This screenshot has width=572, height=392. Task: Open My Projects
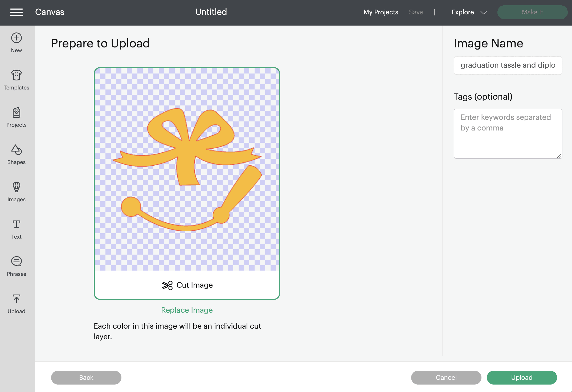tap(381, 12)
